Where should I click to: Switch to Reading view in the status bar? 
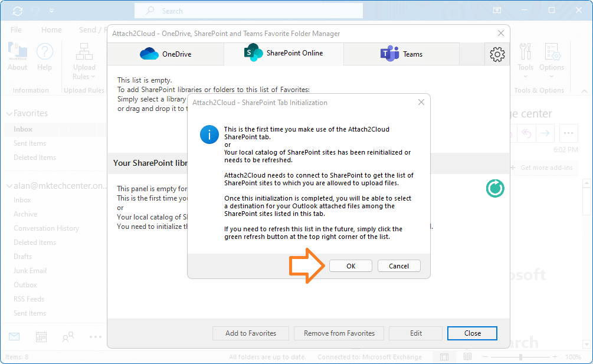click(x=467, y=356)
